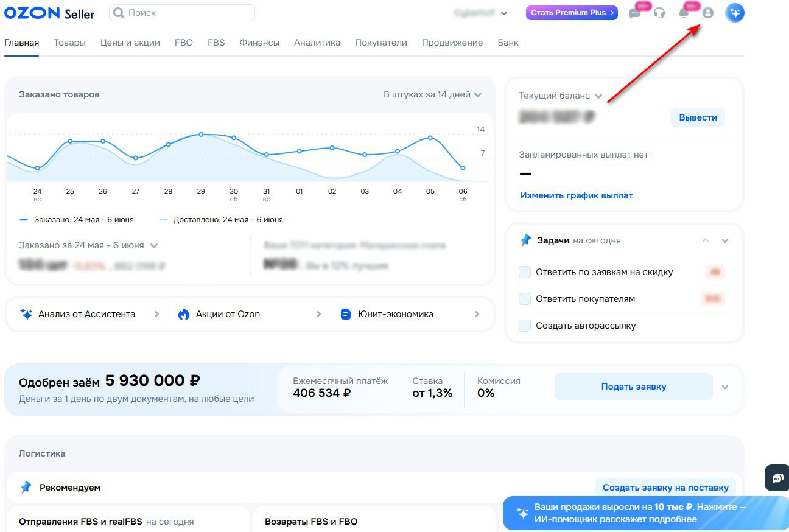
Task: Focus the Поиск search field
Action: click(x=182, y=13)
